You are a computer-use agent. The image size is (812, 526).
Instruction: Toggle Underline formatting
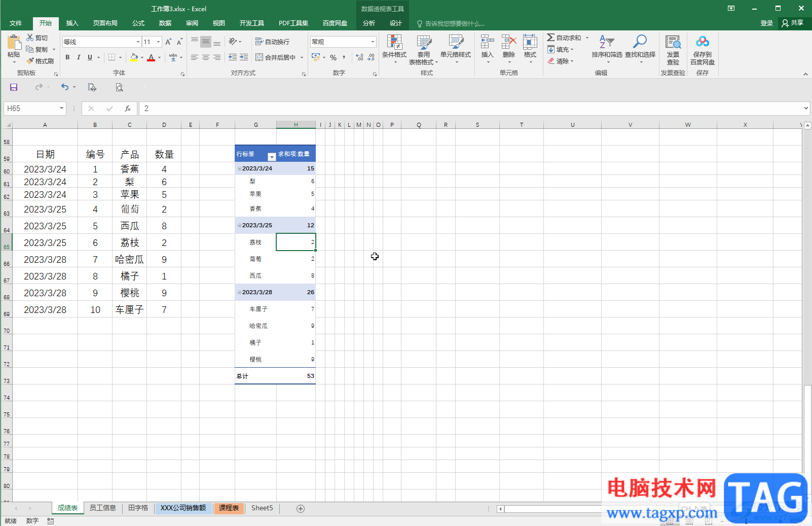point(90,57)
